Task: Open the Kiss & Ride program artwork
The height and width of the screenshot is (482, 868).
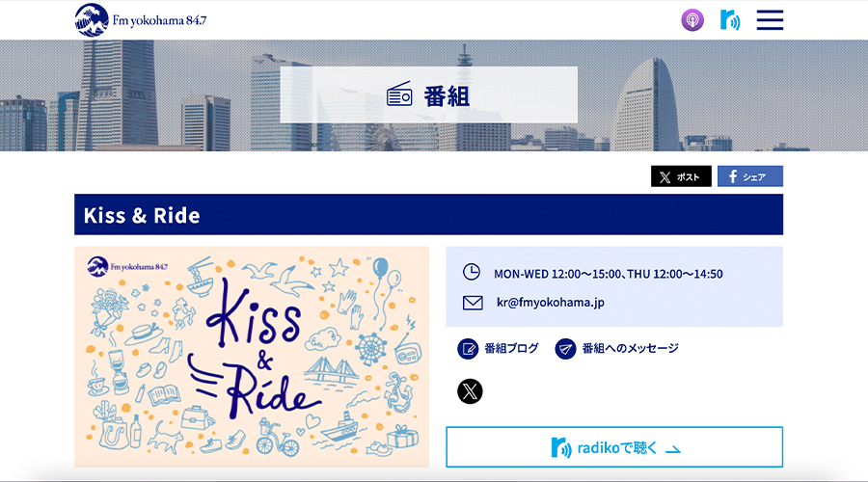Action: (x=252, y=357)
